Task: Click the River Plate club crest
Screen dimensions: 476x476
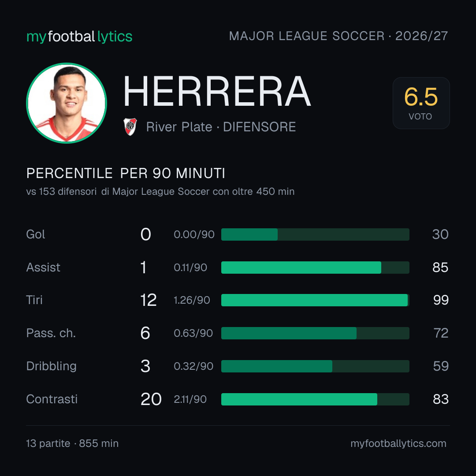Action: click(x=130, y=126)
